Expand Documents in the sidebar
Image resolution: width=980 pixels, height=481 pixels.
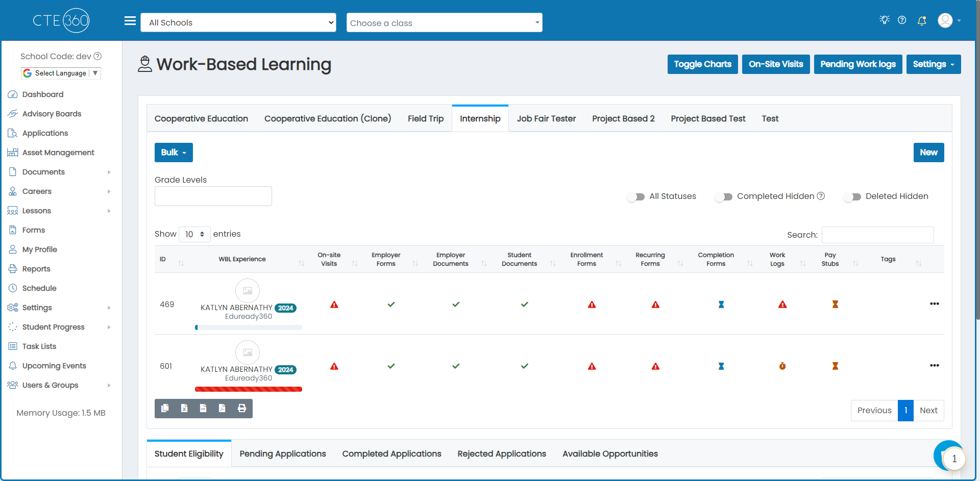pos(60,172)
